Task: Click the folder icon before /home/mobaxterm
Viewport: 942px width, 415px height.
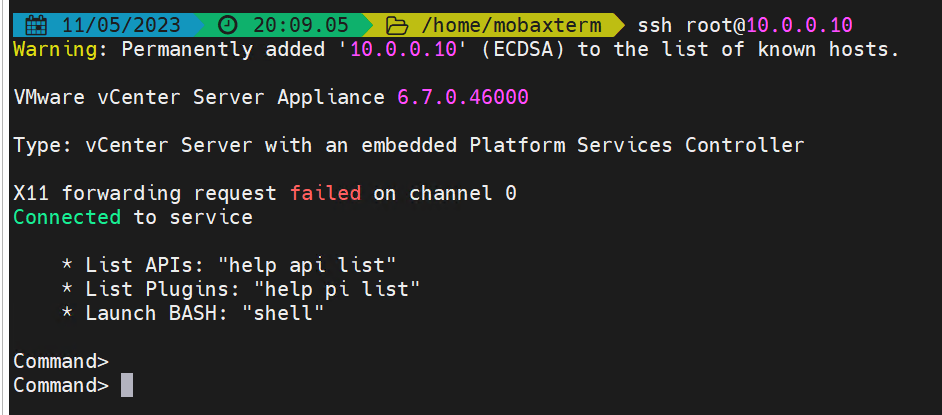Action: (x=397, y=24)
